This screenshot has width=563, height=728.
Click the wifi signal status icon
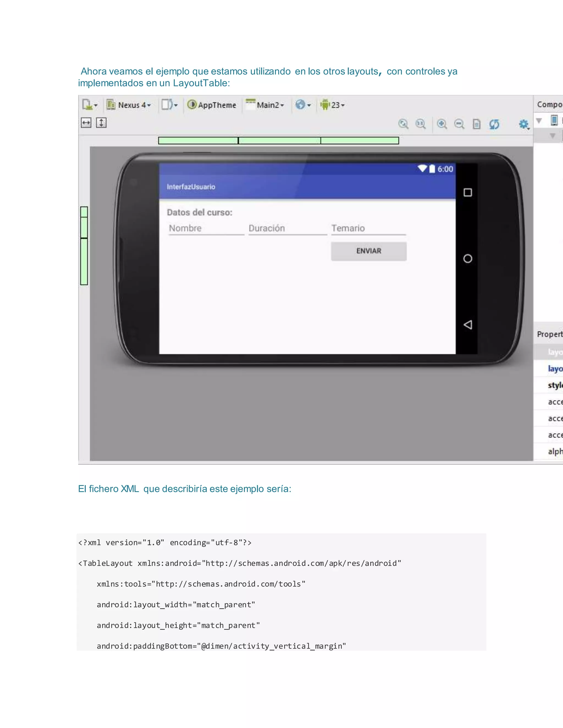[x=422, y=169]
